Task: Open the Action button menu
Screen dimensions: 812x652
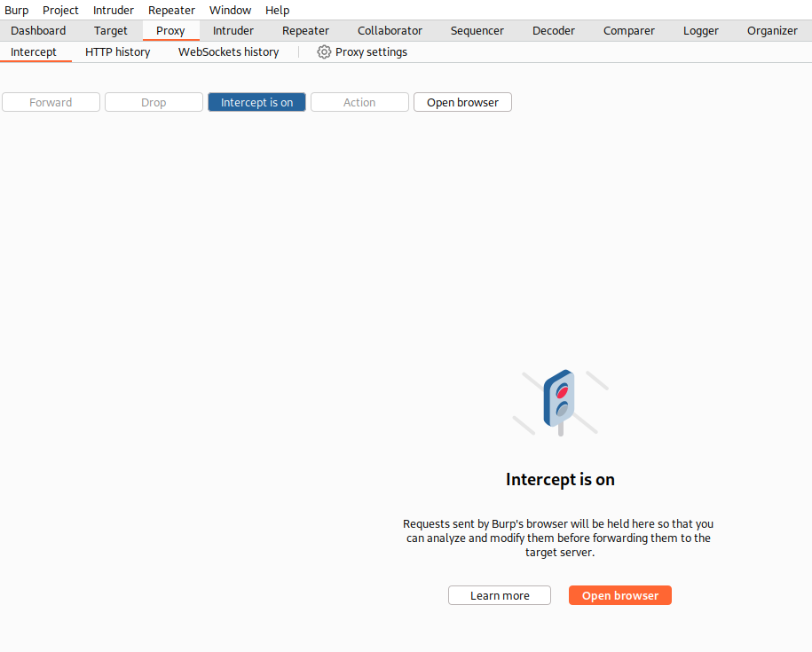Action: [359, 103]
